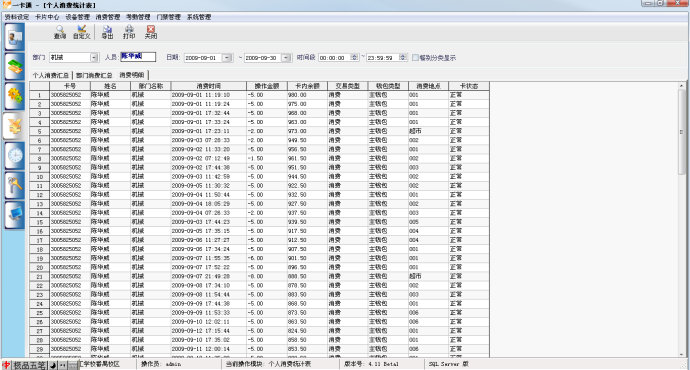Click the 卡内余额 column header

tap(307, 86)
